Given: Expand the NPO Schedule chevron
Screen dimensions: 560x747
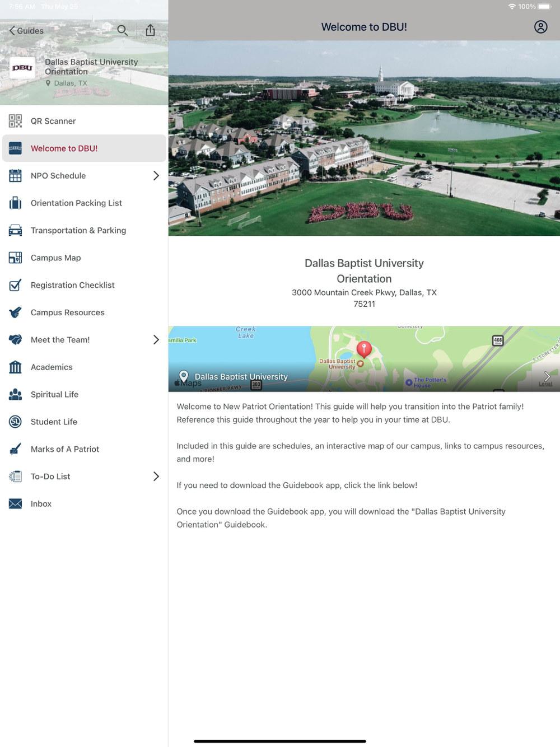Looking at the screenshot, I should [x=156, y=176].
